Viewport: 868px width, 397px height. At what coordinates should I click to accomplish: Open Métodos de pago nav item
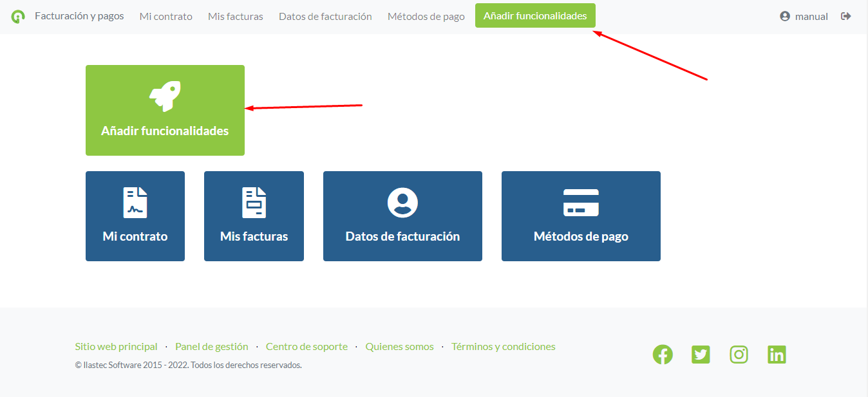coord(426,17)
